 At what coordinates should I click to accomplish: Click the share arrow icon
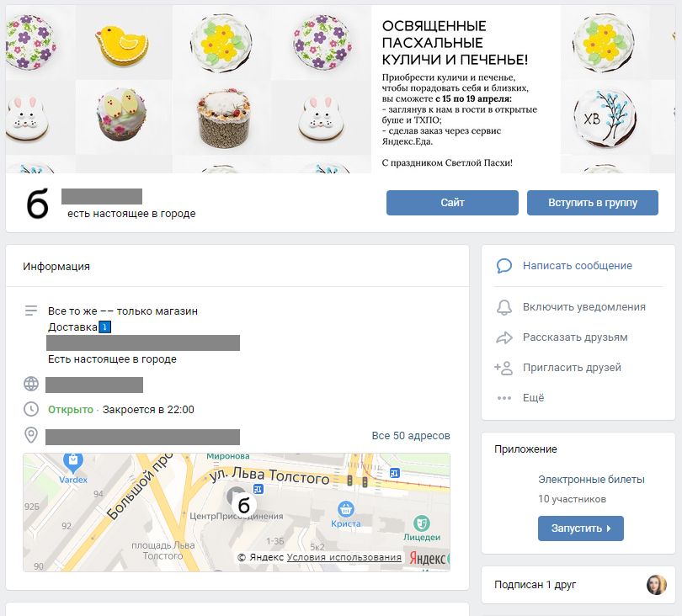pos(504,337)
